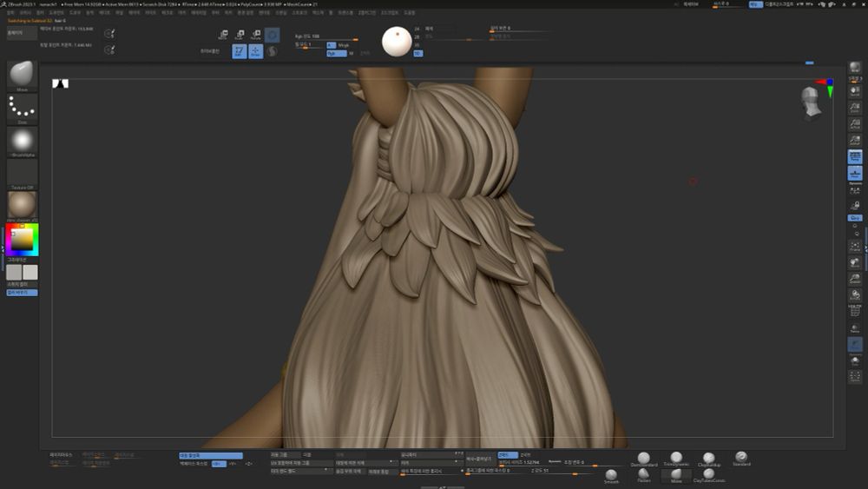Open the material sphere picker
Screen dimensions: 868x489
(22, 204)
